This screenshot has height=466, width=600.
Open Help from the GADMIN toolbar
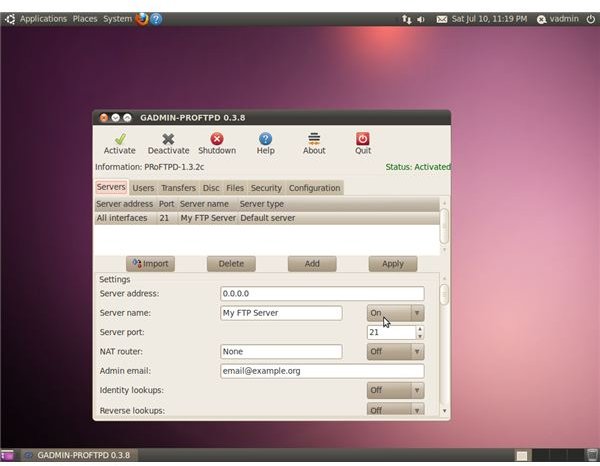click(266, 144)
